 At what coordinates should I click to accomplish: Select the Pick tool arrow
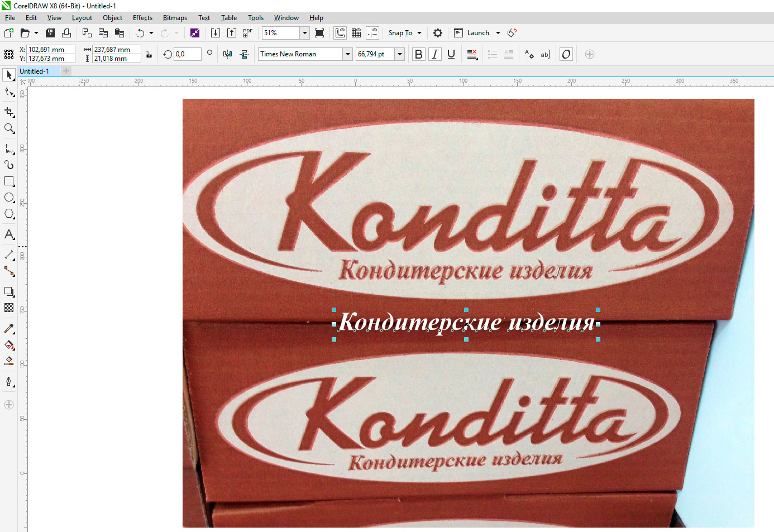click(x=9, y=75)
